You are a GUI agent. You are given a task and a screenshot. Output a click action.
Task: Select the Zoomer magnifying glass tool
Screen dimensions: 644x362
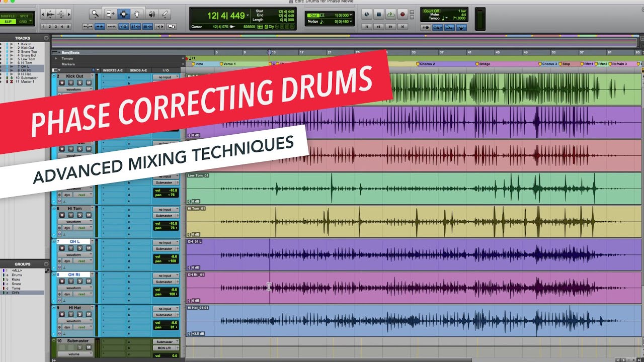(95, 14)
